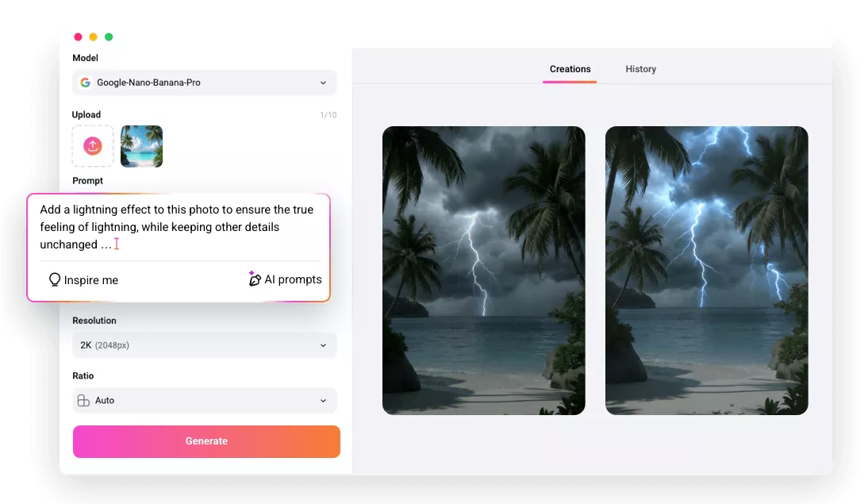Click the Google logo in the Model selector
868x504 pixels.
click(85, 82)
